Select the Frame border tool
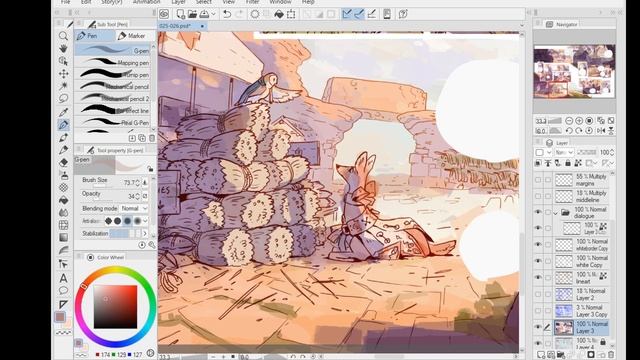Viewport: 640px width, 360px height. (63, 225)
